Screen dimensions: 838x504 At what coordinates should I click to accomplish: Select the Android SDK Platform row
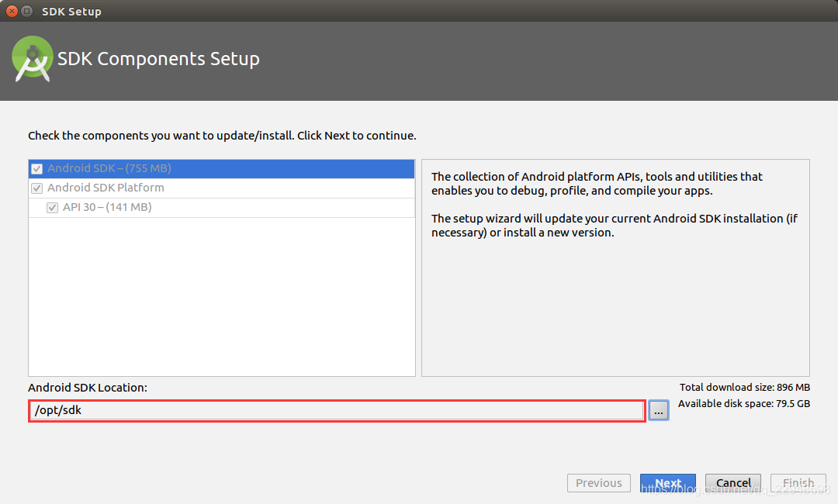coord(222,188)
